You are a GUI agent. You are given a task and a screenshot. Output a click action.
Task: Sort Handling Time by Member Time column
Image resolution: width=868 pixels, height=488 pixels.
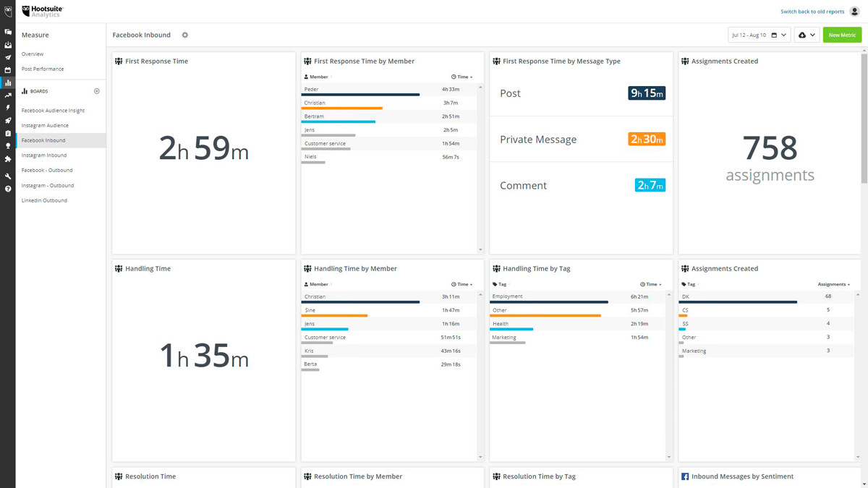(x=462, y=284)
